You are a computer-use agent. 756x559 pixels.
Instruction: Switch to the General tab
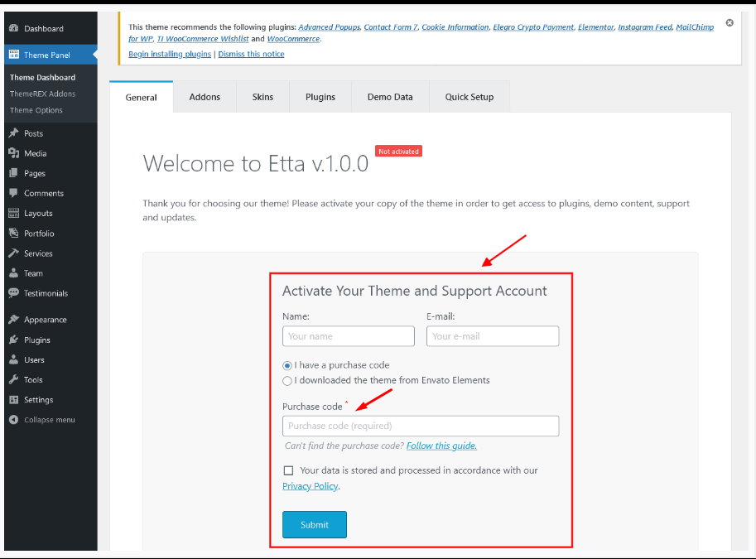142,97
